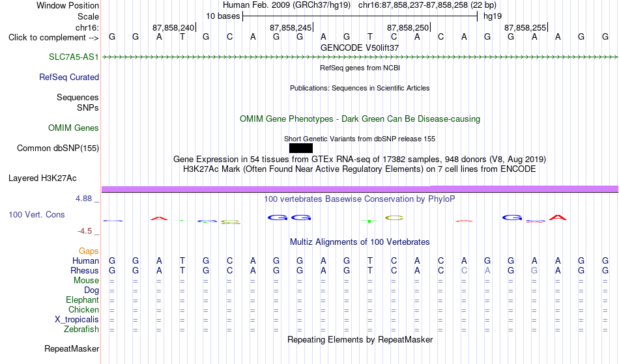Click position marker 87,858,245
619x364 pixels.
[x=291, y=27]
